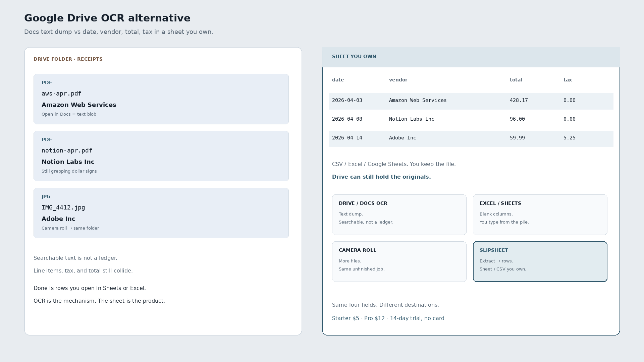The height and width of the screenshot is (362, 644).
Task: Click the date cell 2026-04-08
Action: pyautogui.click(x=347, y=119)
